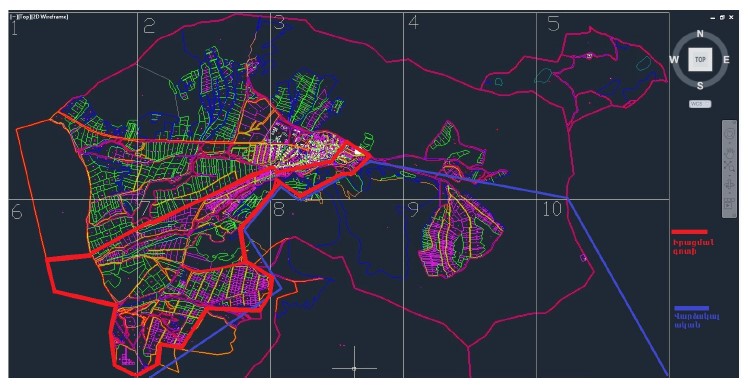The image size is (748, 387).
Task: Click the W direction on the ViewCube compass
Action: [674, 60]
